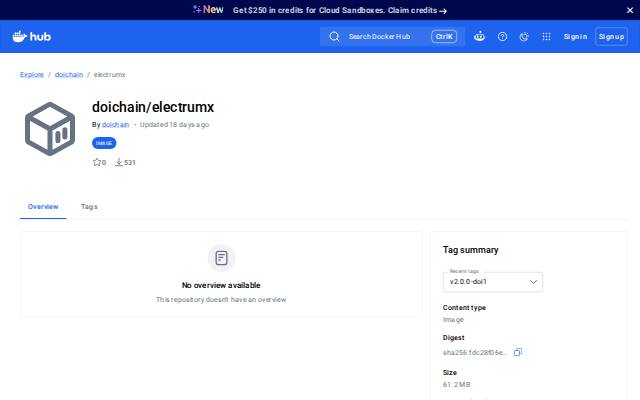Screen dimensions: 640x400
Task: Switch to the Tags tab
Action: [89, 207]
